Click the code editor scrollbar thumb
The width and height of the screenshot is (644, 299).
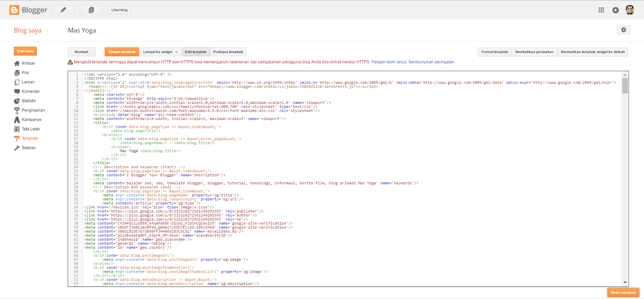625,86
